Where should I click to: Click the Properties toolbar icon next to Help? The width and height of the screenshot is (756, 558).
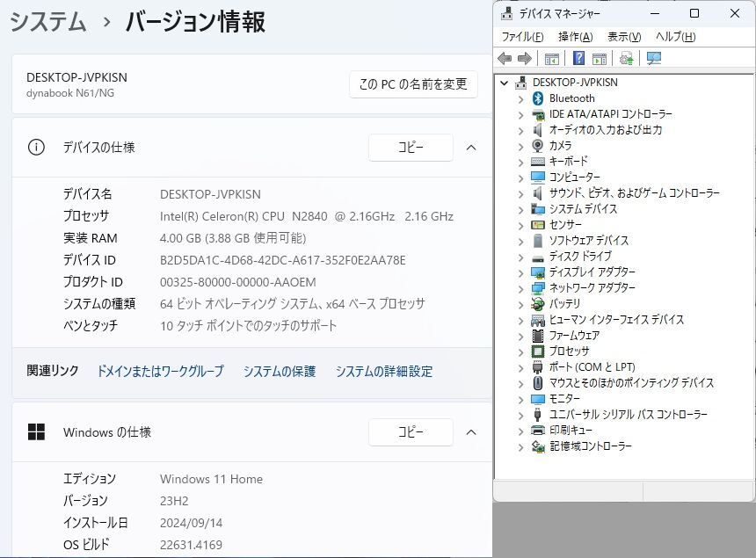tap(600, 59)
